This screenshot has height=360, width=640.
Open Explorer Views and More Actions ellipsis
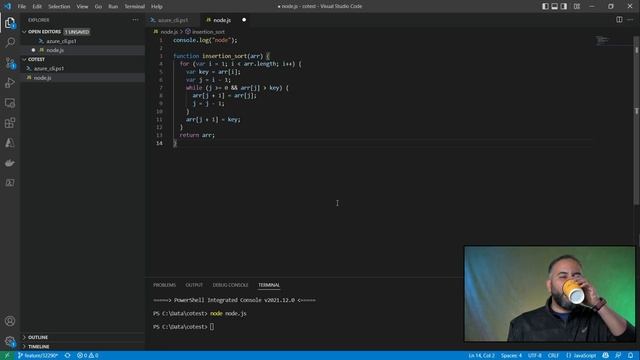click(x=135, y=20)
